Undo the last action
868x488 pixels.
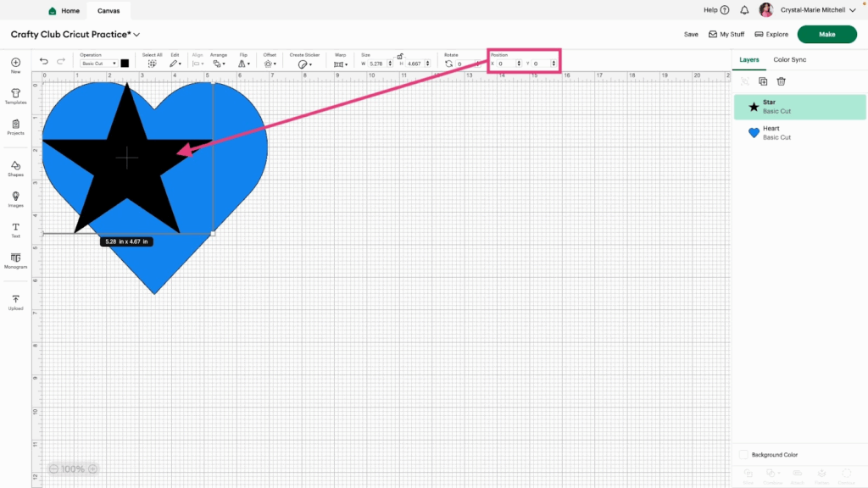[x=44, y=61]
